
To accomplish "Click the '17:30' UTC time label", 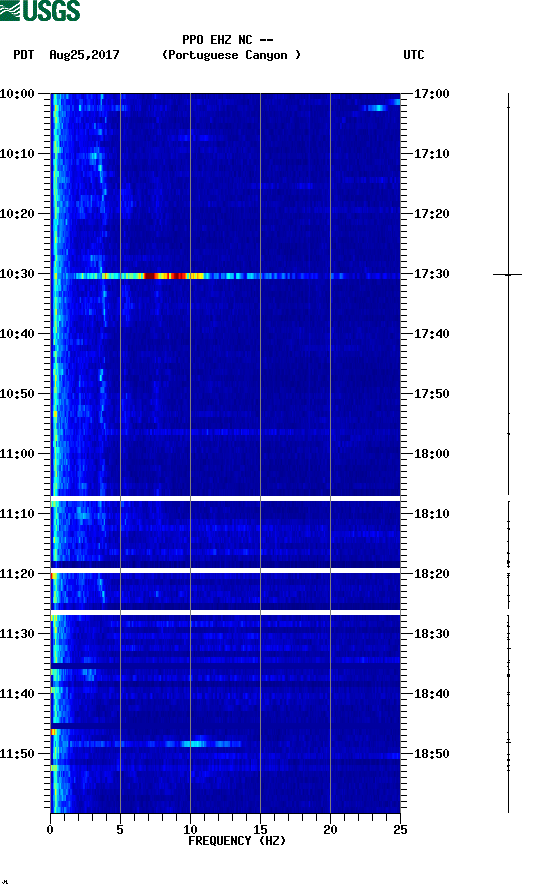I will [431, 274].
